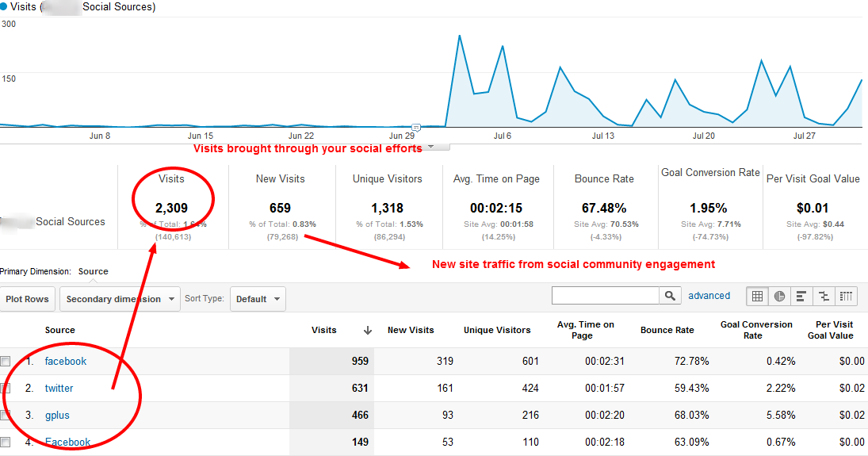Switch to the comparison view icon
The height and width of the screenshot is (456, 868).
(824, 297)
